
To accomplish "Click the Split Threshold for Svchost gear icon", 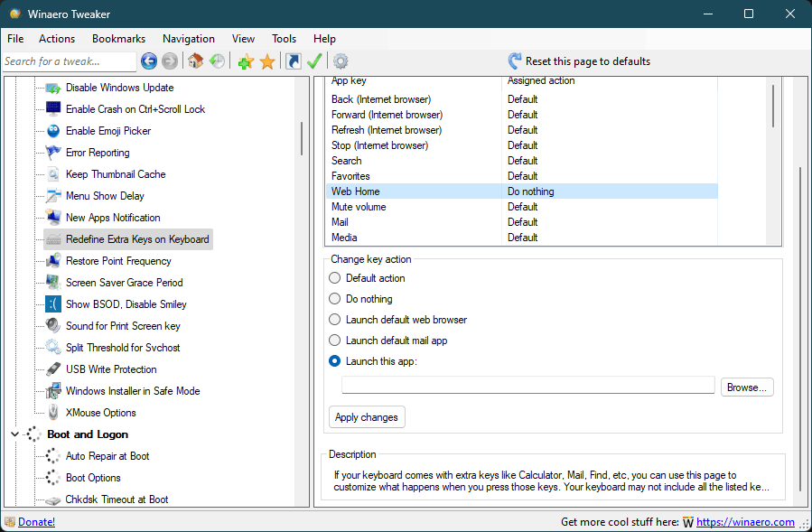I will pyautogui.click(x=52, y=348).
